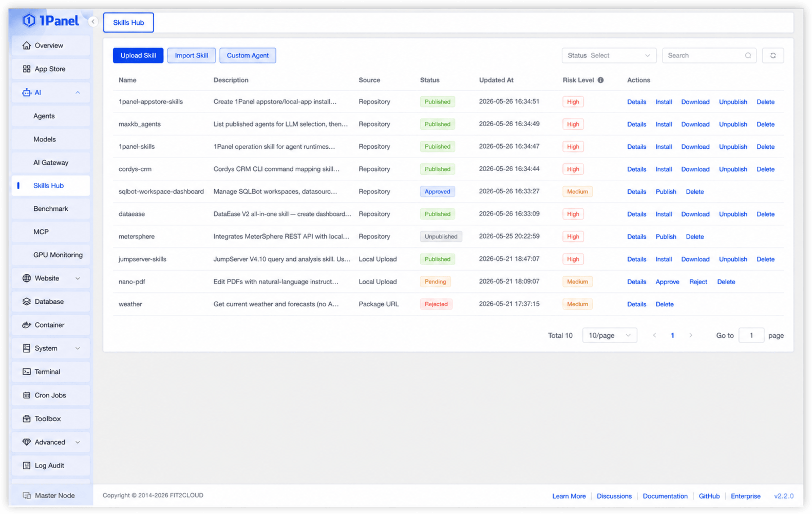Click the Import Skill button
The height and width of the screenshot is (514, 812).
pyautogui.click(x=192, y=55)
